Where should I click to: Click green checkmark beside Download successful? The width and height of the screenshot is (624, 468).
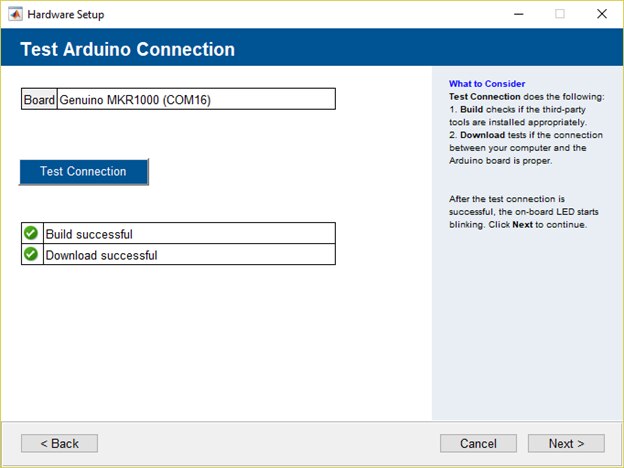pyautogui.click(x=31, y=255)
